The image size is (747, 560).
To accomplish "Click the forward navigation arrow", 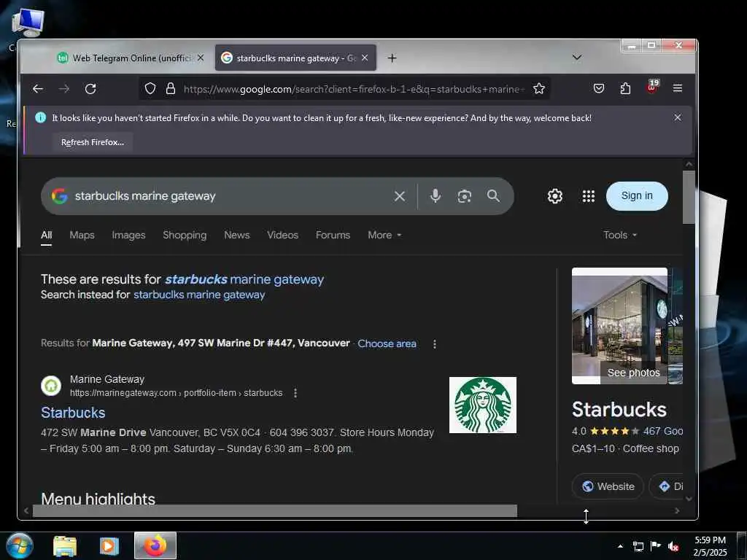I will (64, 88).
